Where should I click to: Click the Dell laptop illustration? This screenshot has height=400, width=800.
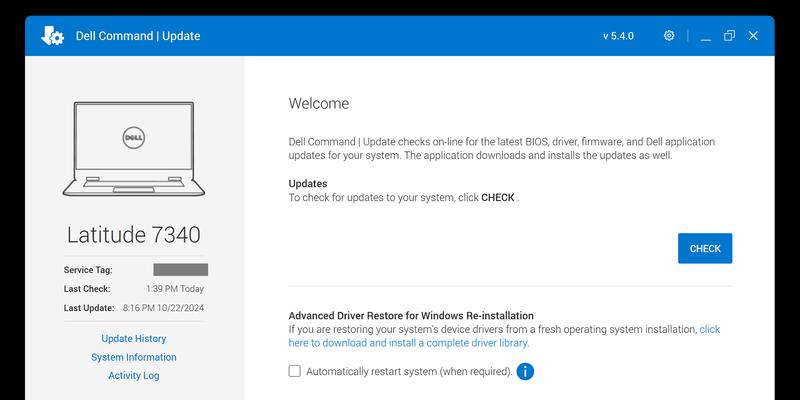134,149
